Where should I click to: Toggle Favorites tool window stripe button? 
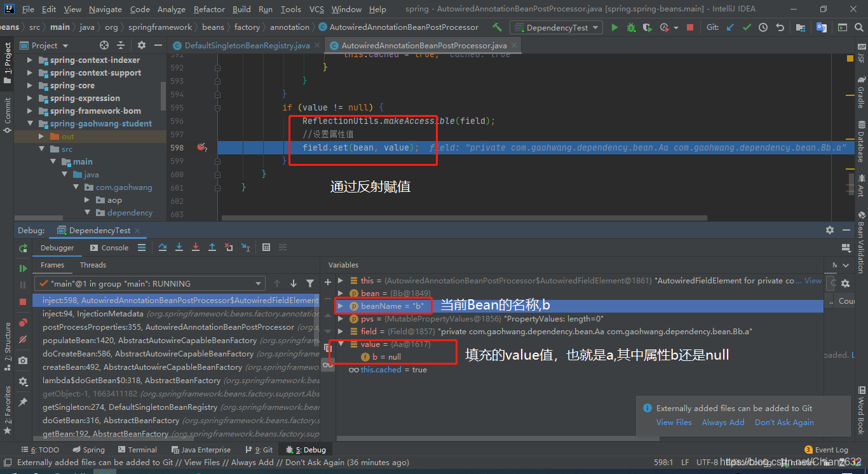(x=8, y=410)
